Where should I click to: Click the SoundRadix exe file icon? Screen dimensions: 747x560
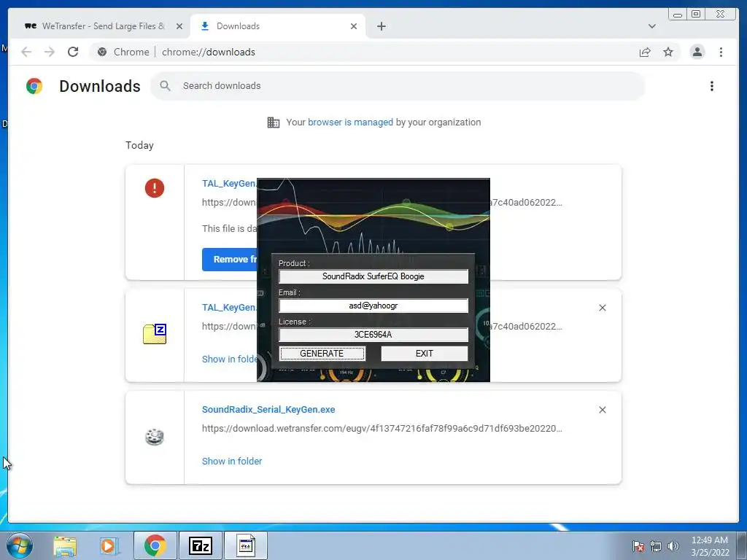point(155,437)
